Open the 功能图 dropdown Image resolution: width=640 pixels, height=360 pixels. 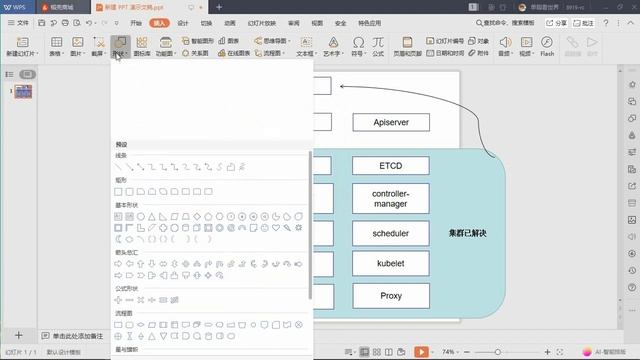point(165,53)
